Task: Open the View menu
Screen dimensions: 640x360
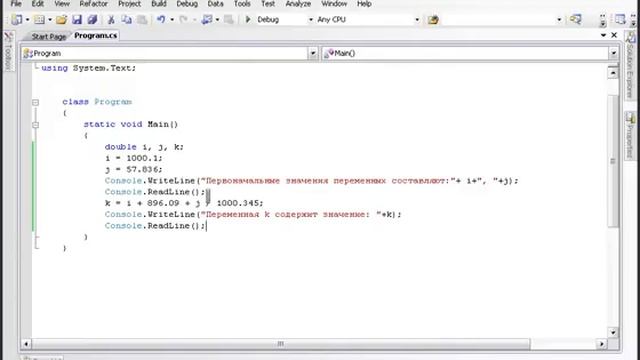Action: click(x=62, y=4)
